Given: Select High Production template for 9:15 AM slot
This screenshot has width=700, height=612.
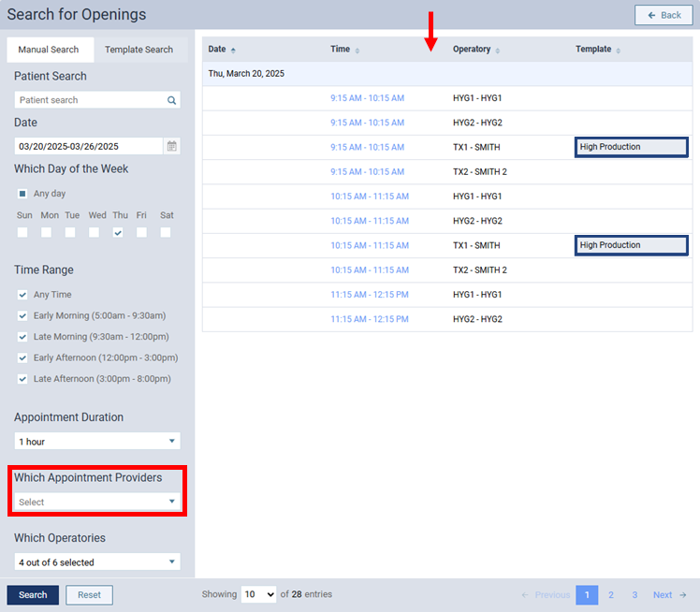Looking at the screenshot, I should point(632,147).
